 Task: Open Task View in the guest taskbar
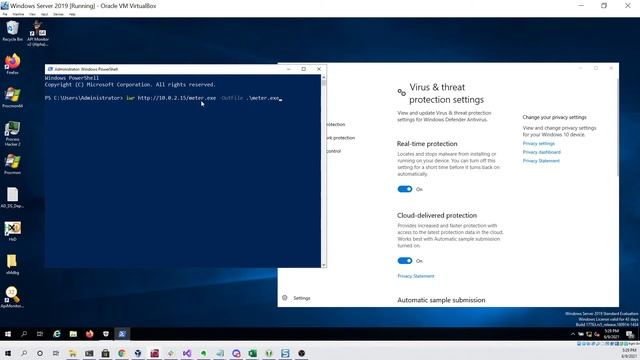pos(40,334)
